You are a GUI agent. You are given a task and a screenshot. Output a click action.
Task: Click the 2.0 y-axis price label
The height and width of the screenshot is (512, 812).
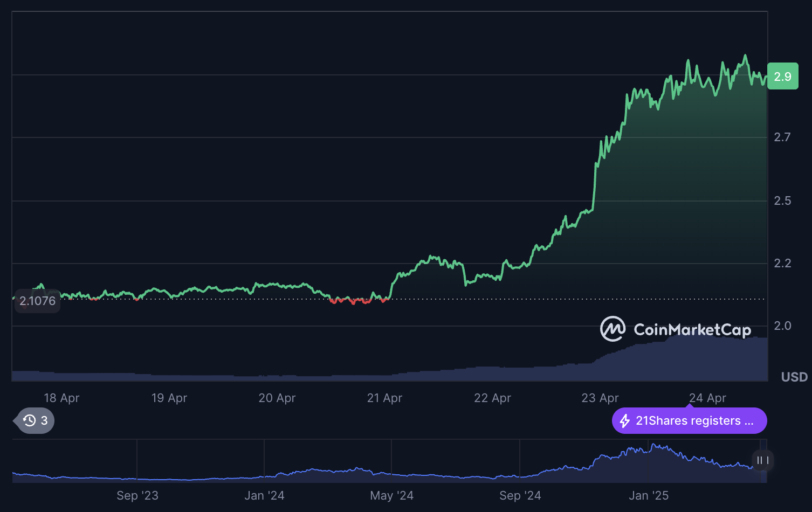(x=782, y=326)
